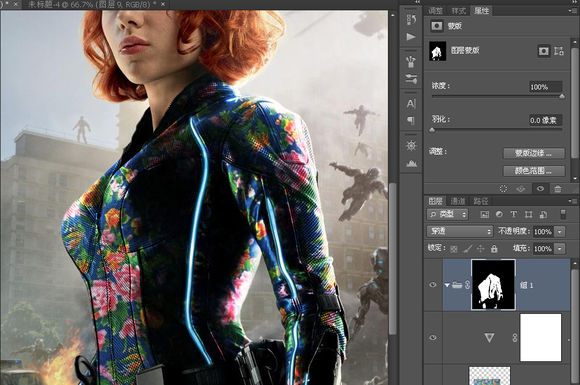Switch to the 通道 channels tab
The height and width of the screenshot is (385, 580).
(458, 201)
